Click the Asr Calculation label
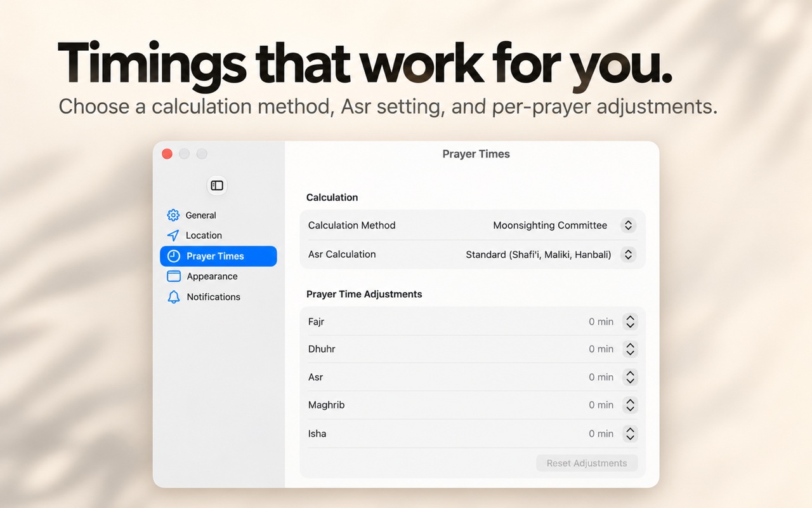This screenshot has width=812, height=508. pos(342,255)
